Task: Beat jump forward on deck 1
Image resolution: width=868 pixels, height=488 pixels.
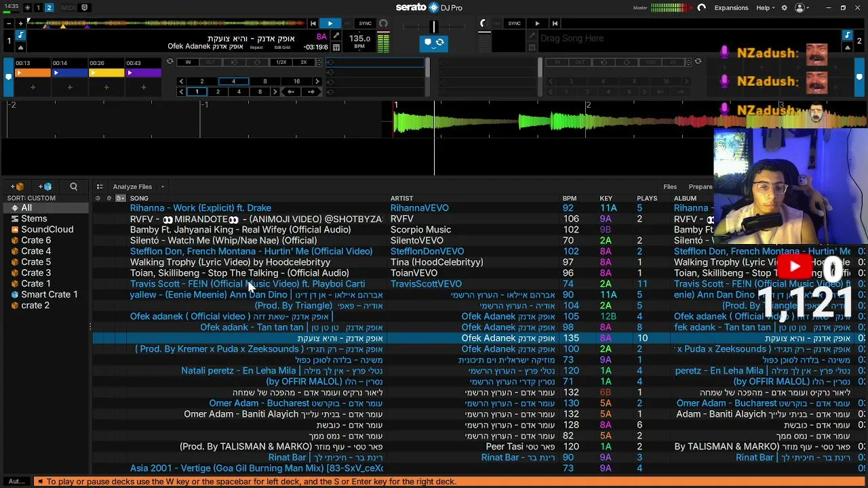Action: pos(311,91)
